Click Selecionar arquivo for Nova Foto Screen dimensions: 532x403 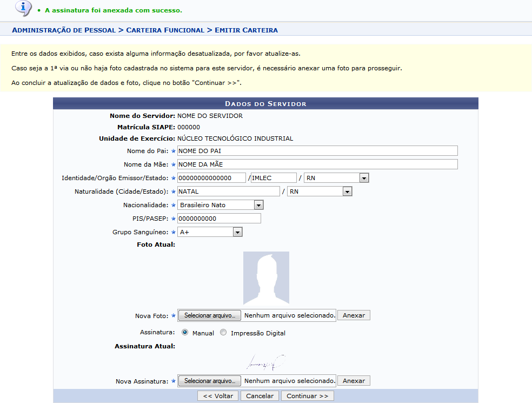tap(210, 315)
